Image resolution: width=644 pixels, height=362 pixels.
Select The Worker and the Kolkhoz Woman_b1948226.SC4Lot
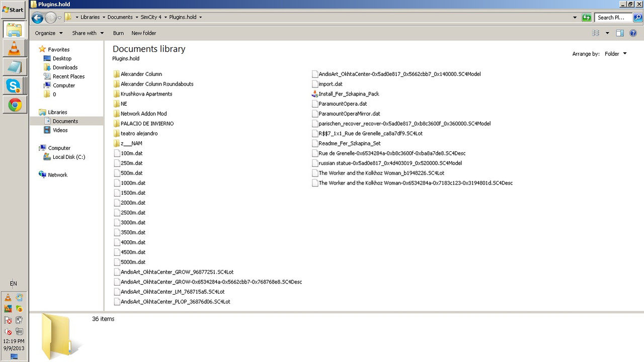coord(381,173)
